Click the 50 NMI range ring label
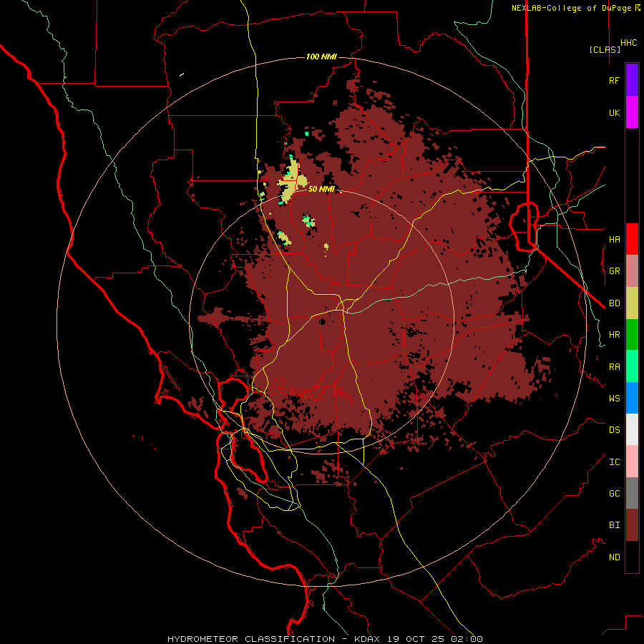 321,189
